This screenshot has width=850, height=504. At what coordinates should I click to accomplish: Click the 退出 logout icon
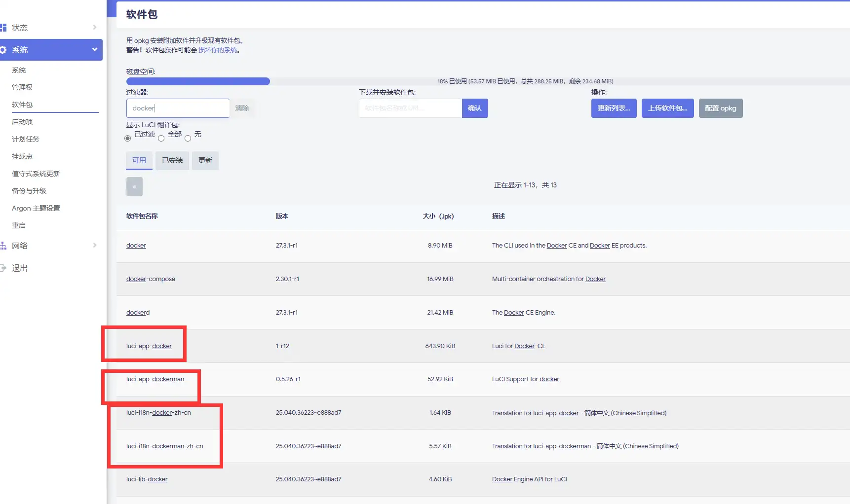3,268
